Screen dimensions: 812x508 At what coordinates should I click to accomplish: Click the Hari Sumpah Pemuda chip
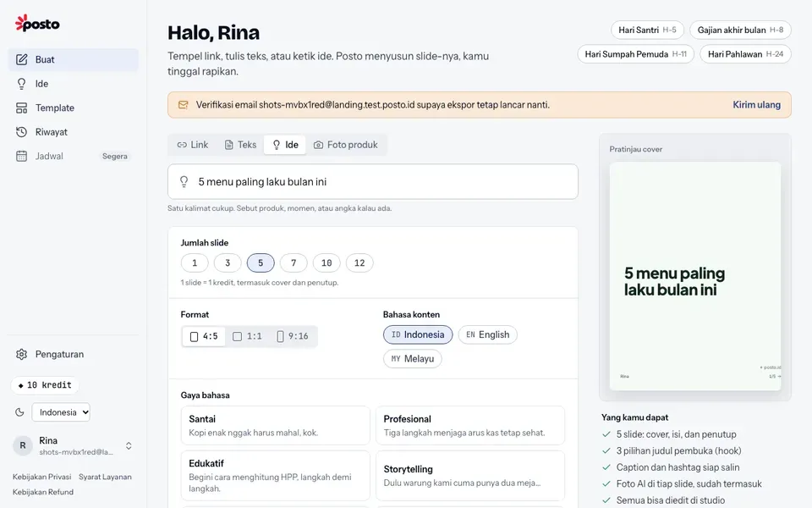tap(635, 54)
